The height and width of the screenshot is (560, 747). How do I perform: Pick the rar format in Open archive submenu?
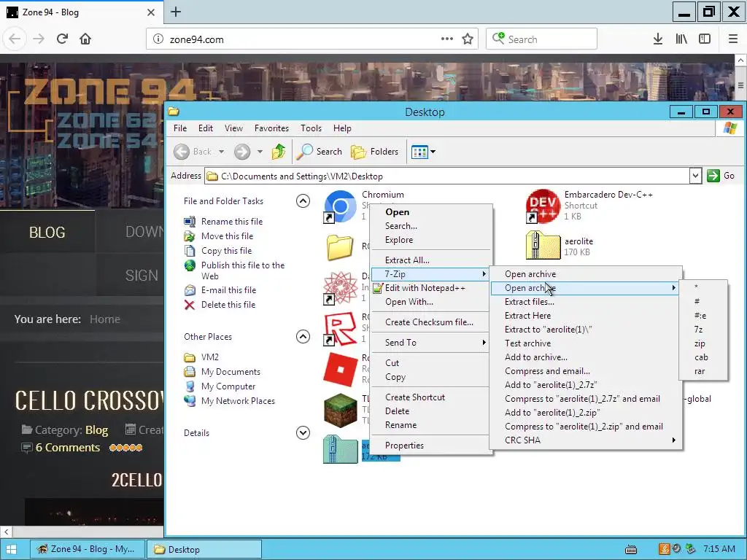pyautogui.click(x=703, y=371)
